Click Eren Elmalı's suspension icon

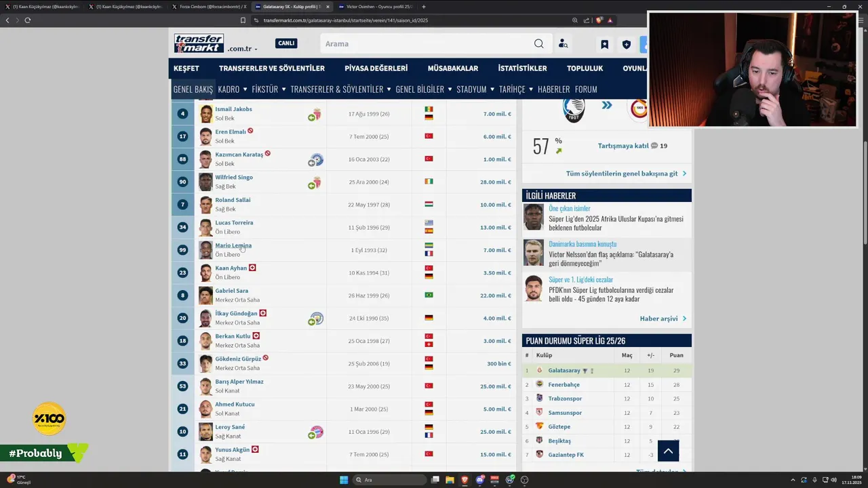coord(250,131)
